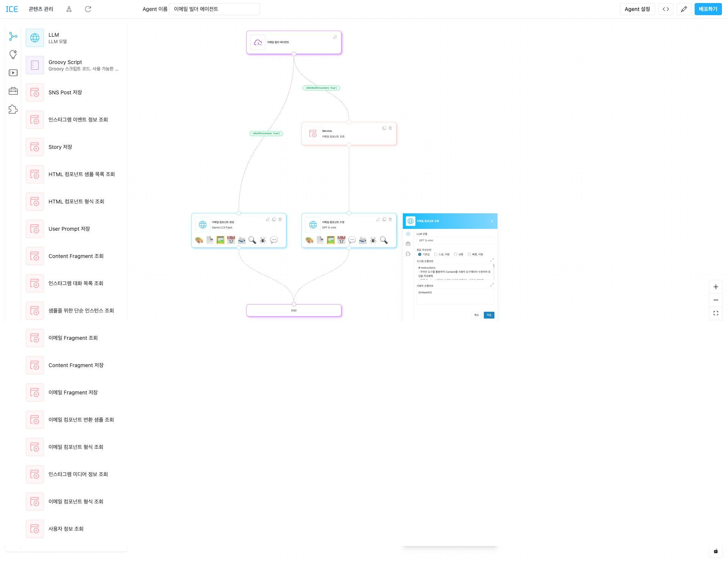Expand the 사용자 프롬프트 editor
Screen dimensions: 728x563
pos(492,285)
